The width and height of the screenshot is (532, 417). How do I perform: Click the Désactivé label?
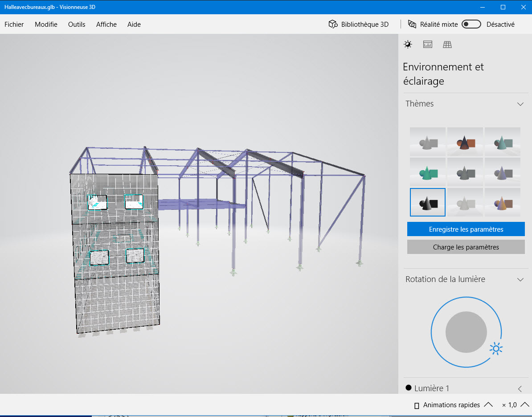pos(500,25)
